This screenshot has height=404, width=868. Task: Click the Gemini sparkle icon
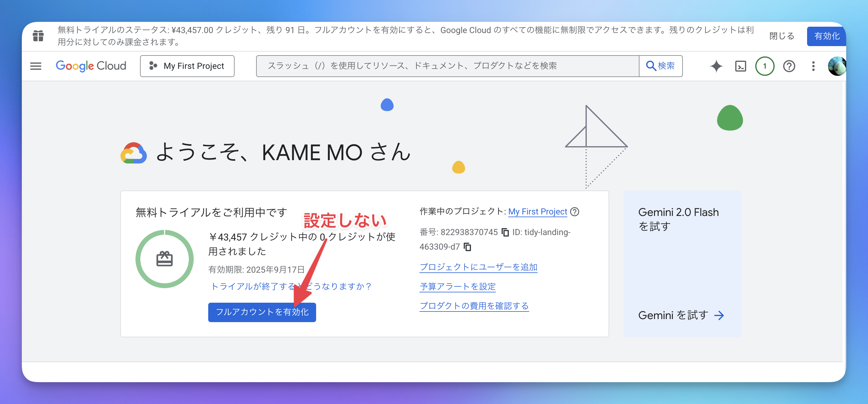(x=716, y=66)
